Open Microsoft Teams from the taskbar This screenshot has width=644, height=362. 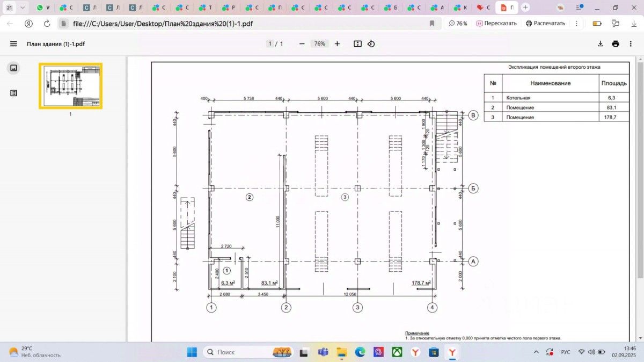(323, 352)
